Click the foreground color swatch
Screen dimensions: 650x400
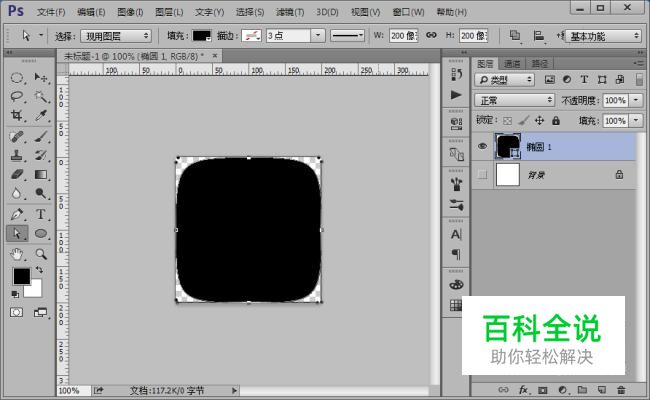(x=21, y=276)
